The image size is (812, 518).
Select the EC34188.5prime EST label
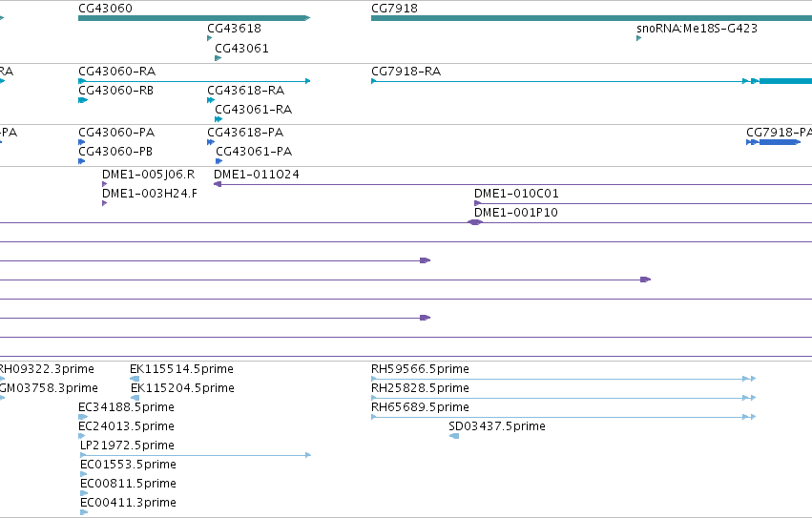[x=126, y=407]
